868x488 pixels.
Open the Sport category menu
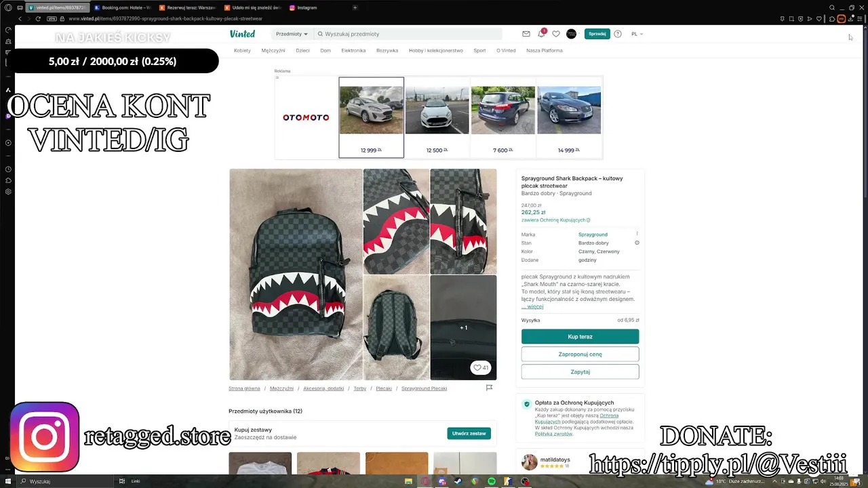click(479, 51)
